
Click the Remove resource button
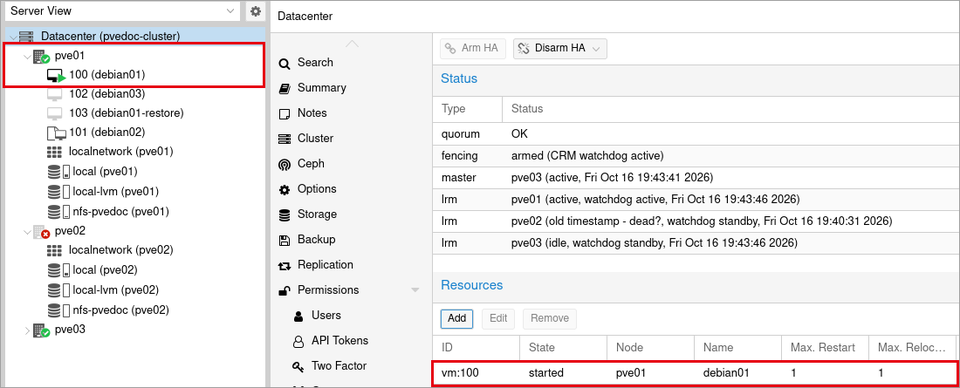550,318
